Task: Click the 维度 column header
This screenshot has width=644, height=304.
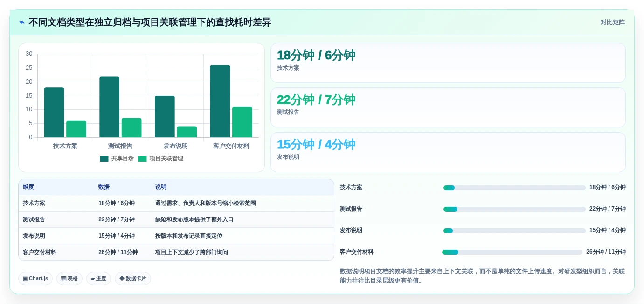Action: 28,187
